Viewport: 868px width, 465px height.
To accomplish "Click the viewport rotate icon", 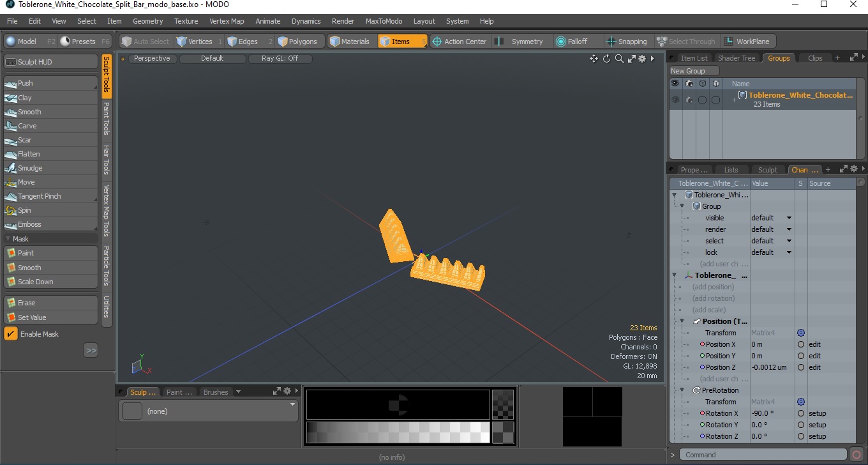I will (606, 59).
